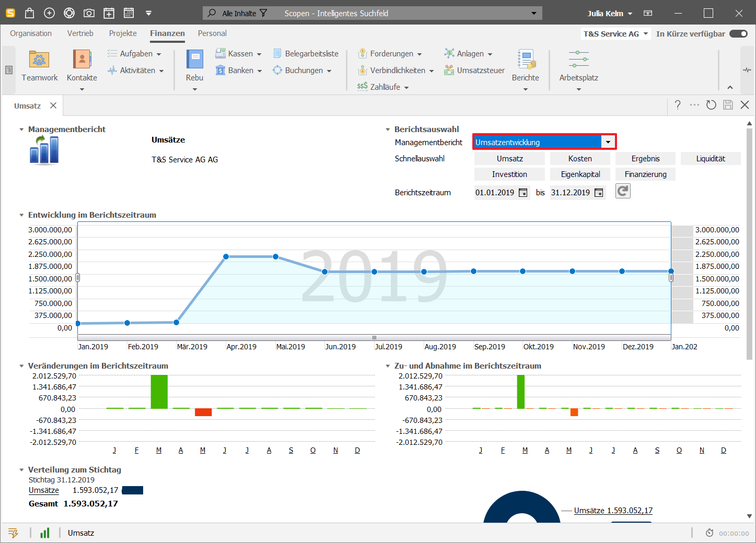Image resolution: width=756 pixels, height=543 pixels.
Task: Click the timer clock icon in status bar
Action: (710, 533)
